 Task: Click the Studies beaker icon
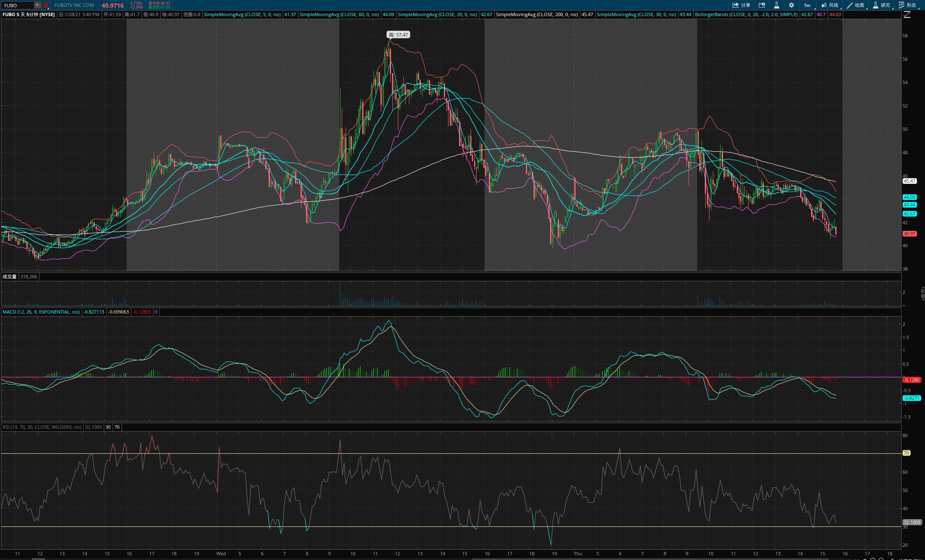[876, 6]
